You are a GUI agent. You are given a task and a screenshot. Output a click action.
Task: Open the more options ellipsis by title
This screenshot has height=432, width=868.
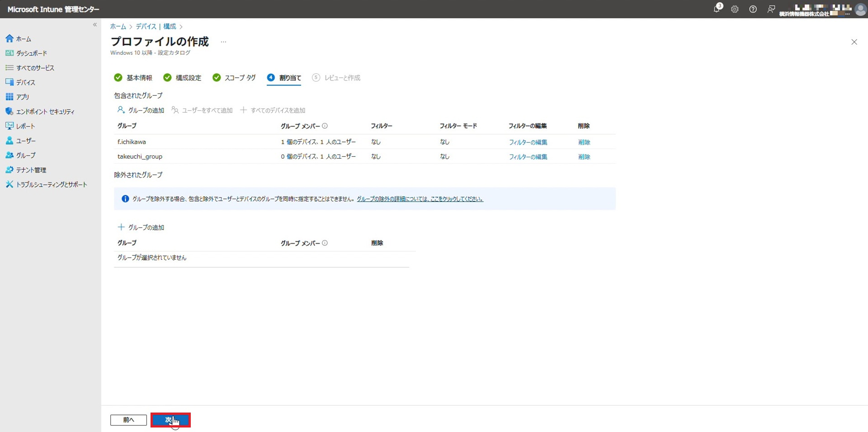223,42
